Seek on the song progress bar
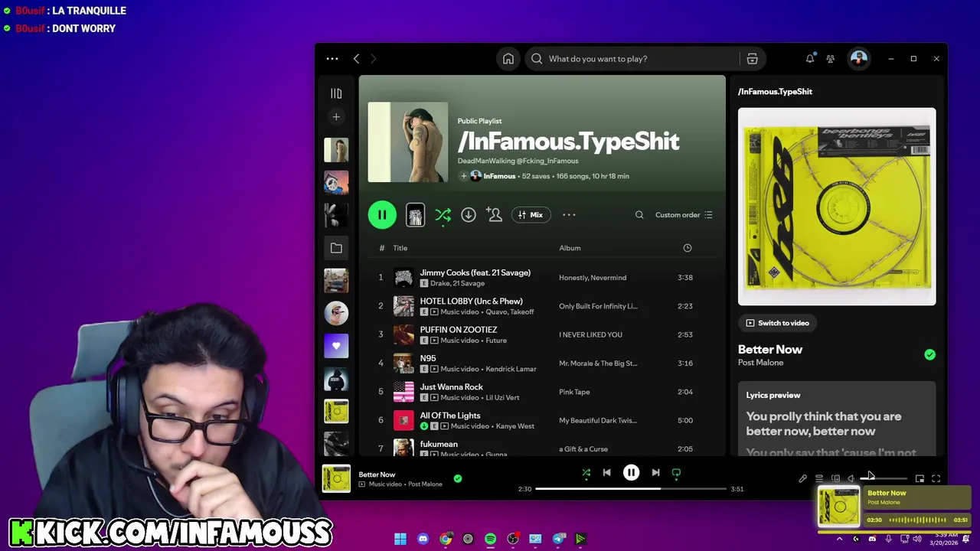The width and height of the screenshot is (980, 551). tap(631, 489)
